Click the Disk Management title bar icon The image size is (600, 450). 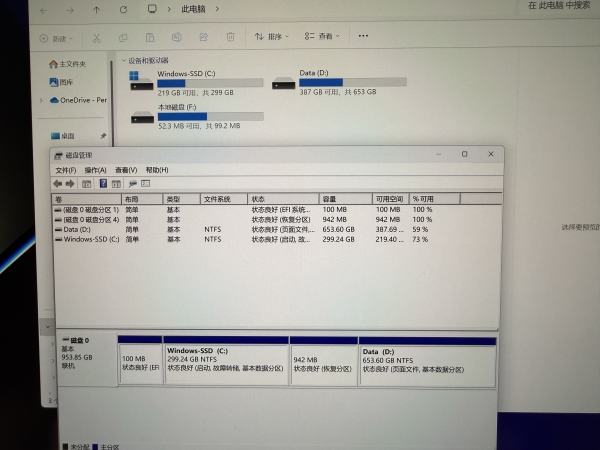[x=58, y=156]
